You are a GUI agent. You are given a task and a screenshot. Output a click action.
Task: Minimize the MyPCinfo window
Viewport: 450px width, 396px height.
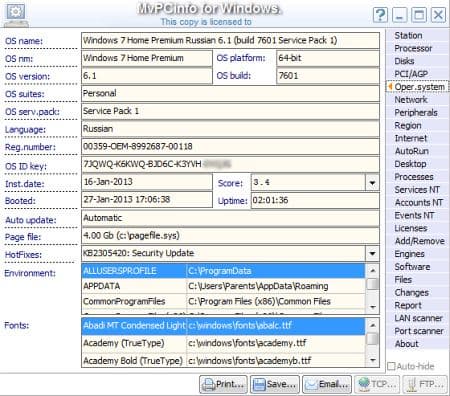[x=400, y=15]
